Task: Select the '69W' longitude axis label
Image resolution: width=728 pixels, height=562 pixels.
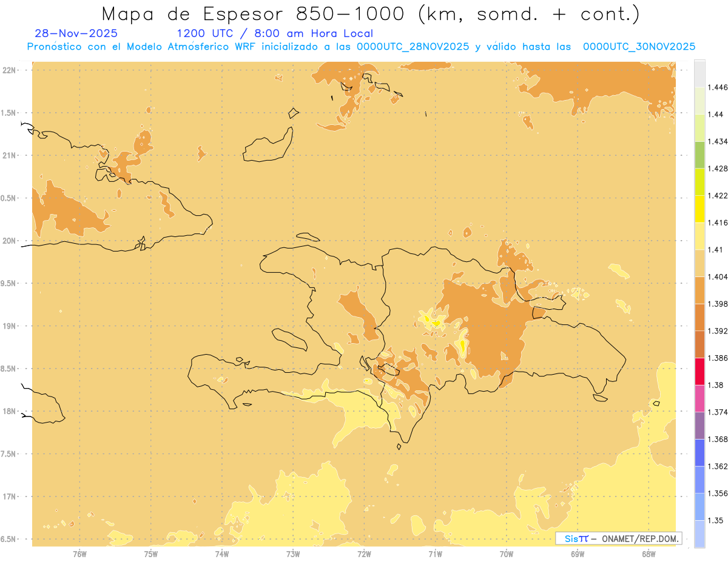Action: 578,554
